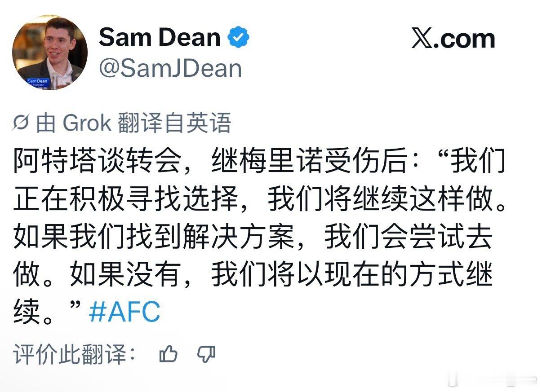
Task: Click the slashed-circle translation icon
Action: pos(21,123)
